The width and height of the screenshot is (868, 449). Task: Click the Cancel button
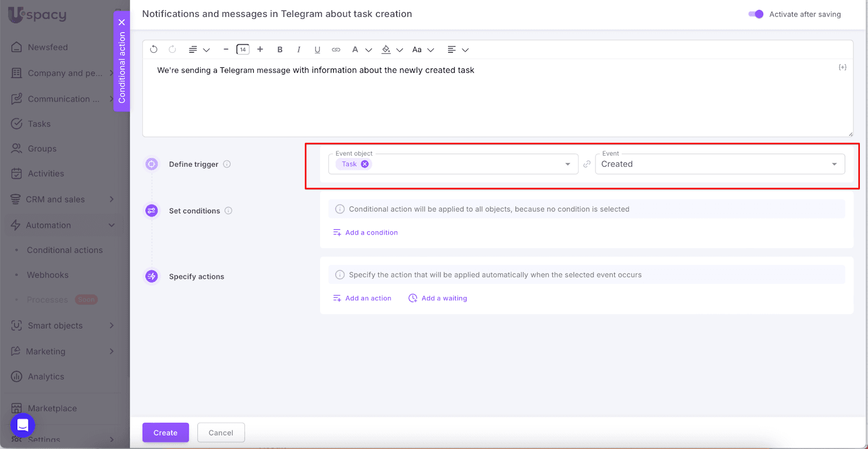click(221, 433)
